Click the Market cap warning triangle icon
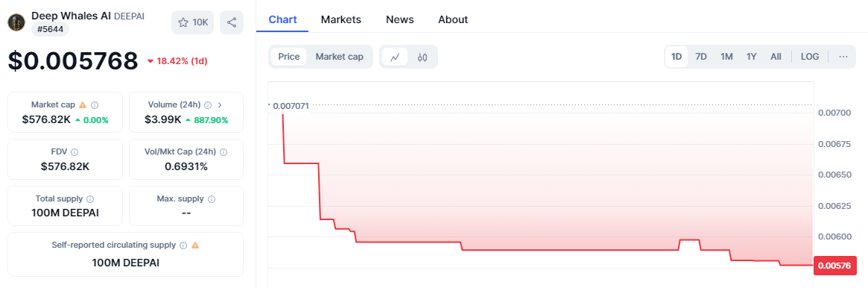Screen dimensions: 868x288 point(83,104)
